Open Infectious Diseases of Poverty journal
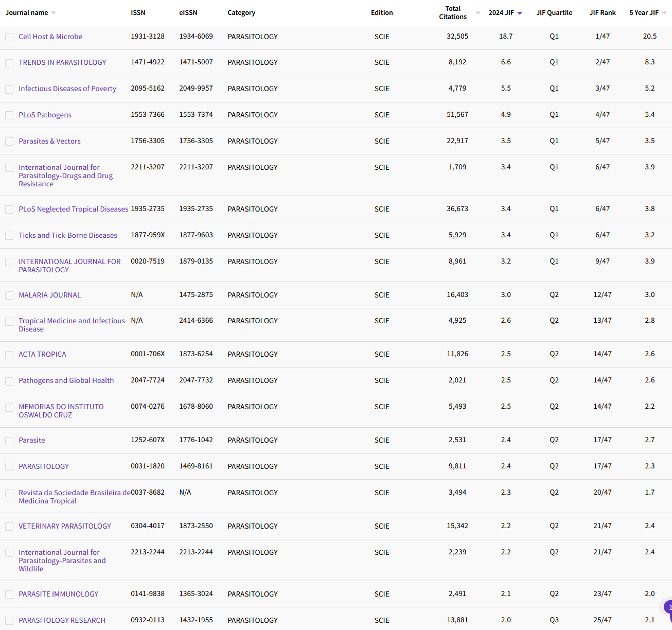This screenshot has height=630, width=672. (67, 89)
